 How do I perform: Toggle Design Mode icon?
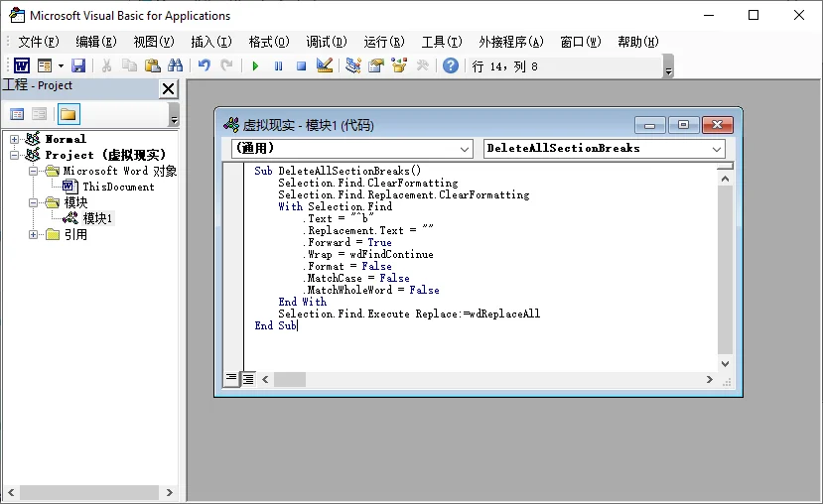(x=325, y=66)
